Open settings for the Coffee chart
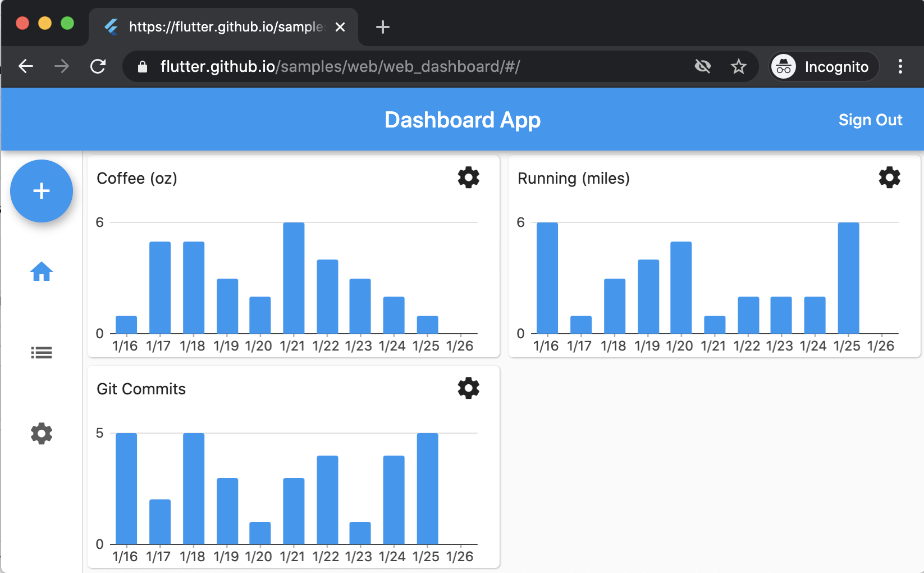This screenshot has width=924, height=573. (x=469, y=178)
